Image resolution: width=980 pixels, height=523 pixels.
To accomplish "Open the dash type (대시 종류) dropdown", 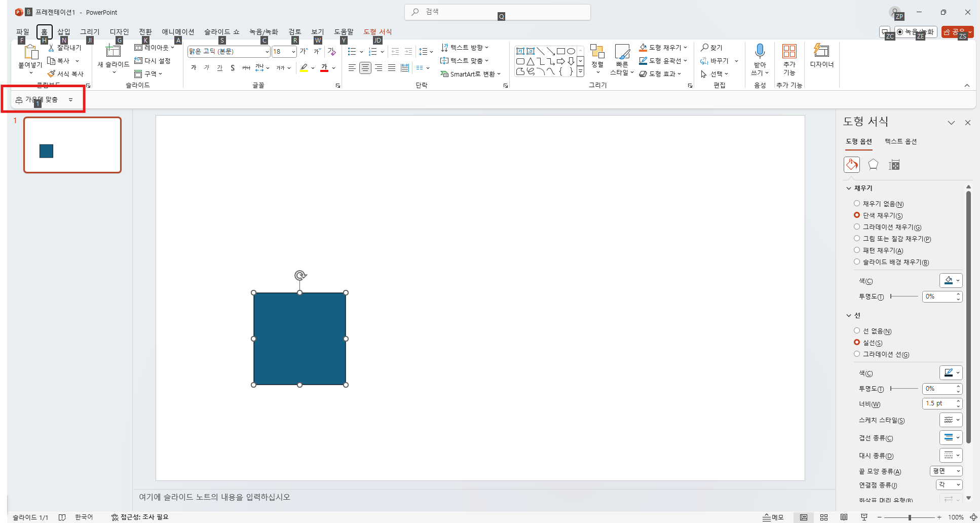I will click(951, 455).
